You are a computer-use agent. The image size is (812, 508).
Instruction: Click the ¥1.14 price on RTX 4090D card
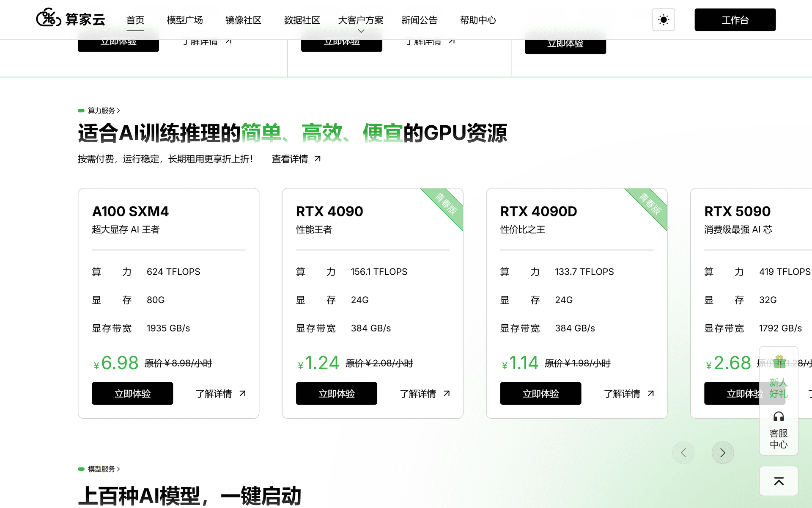pos(520,363)
